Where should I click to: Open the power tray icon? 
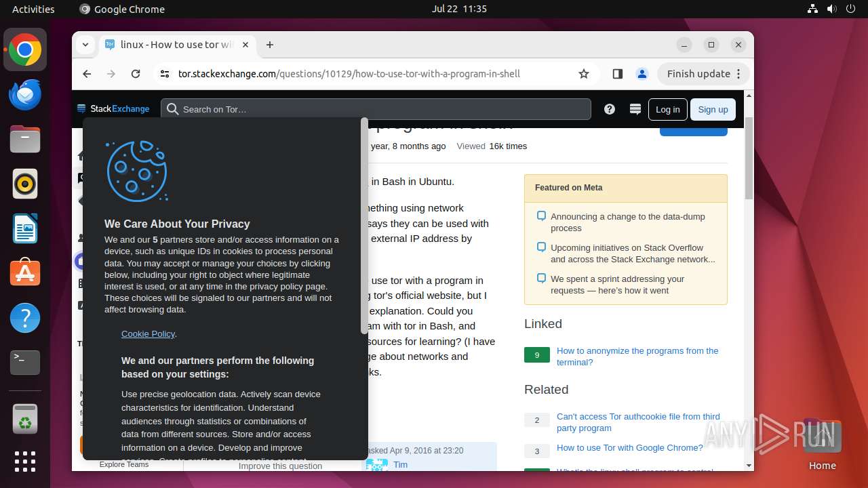[x=850, y=9]
